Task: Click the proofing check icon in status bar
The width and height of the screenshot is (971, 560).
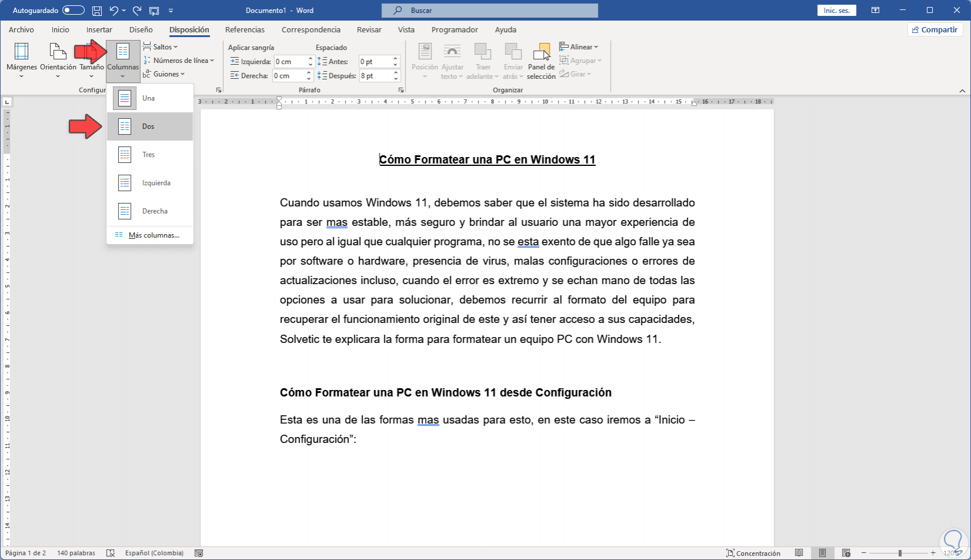Action: (x=110, y=553)
